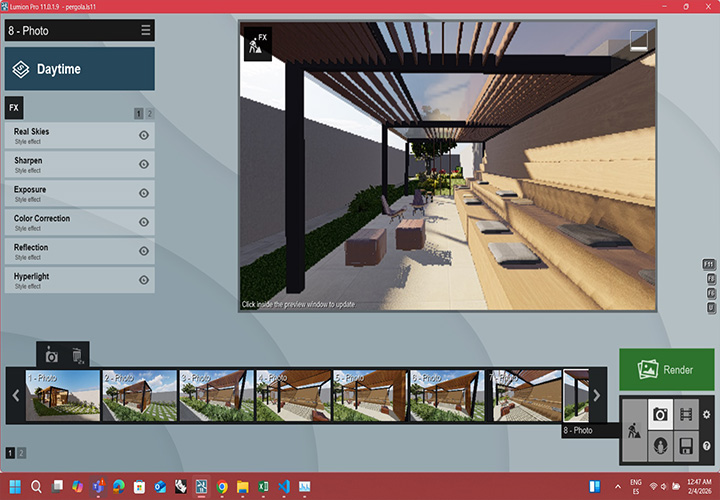Switch to Movie mode film icon

pos(686,415)
